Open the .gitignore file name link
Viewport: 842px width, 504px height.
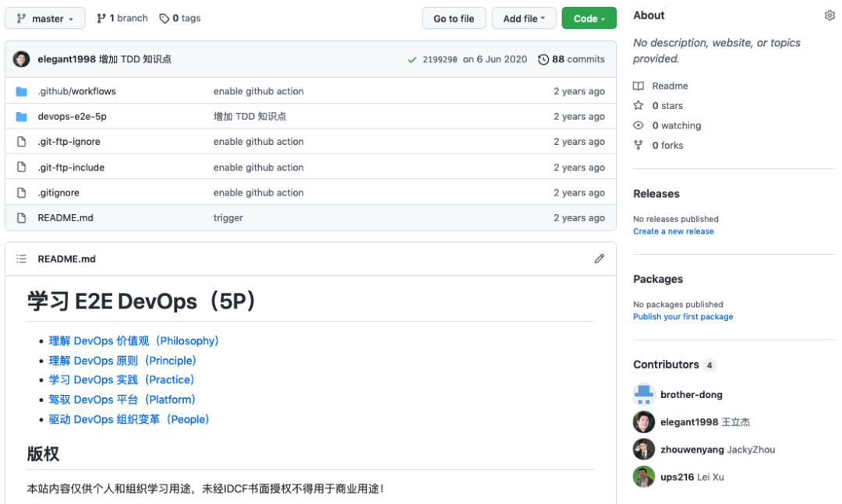click(x=58, y=192)
